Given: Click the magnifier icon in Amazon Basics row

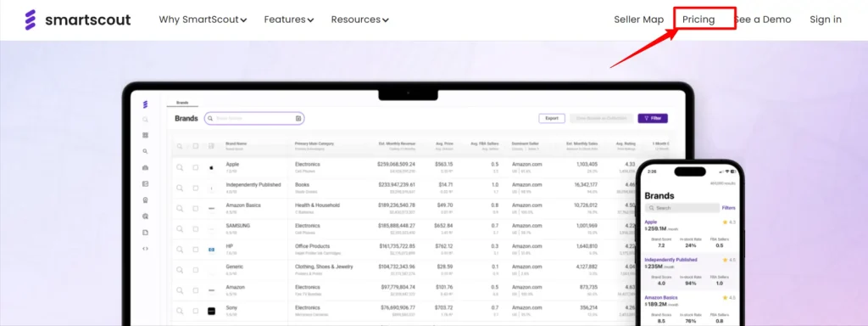Looking at the screenshot, I should (180, 209).
